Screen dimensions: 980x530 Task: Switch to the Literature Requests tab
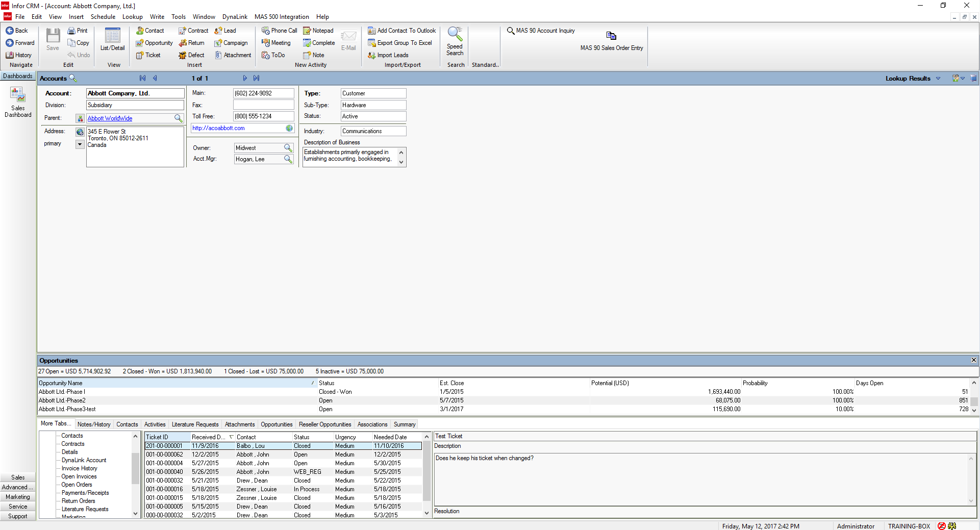195,424
